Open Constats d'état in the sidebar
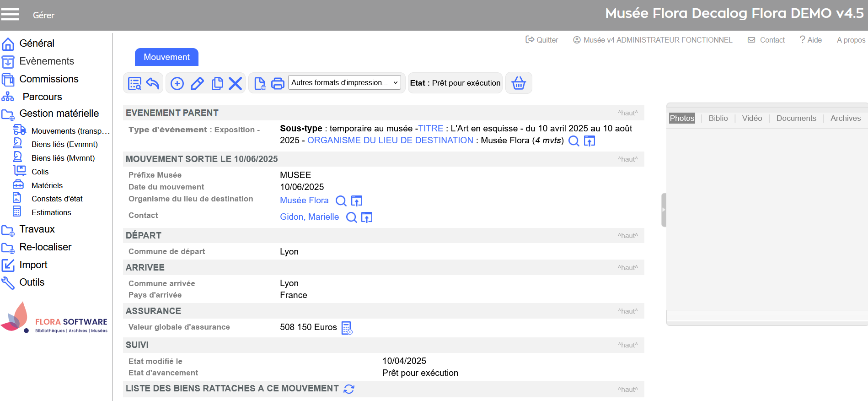Screen dimensions: 868x401 tap(57, 199)
